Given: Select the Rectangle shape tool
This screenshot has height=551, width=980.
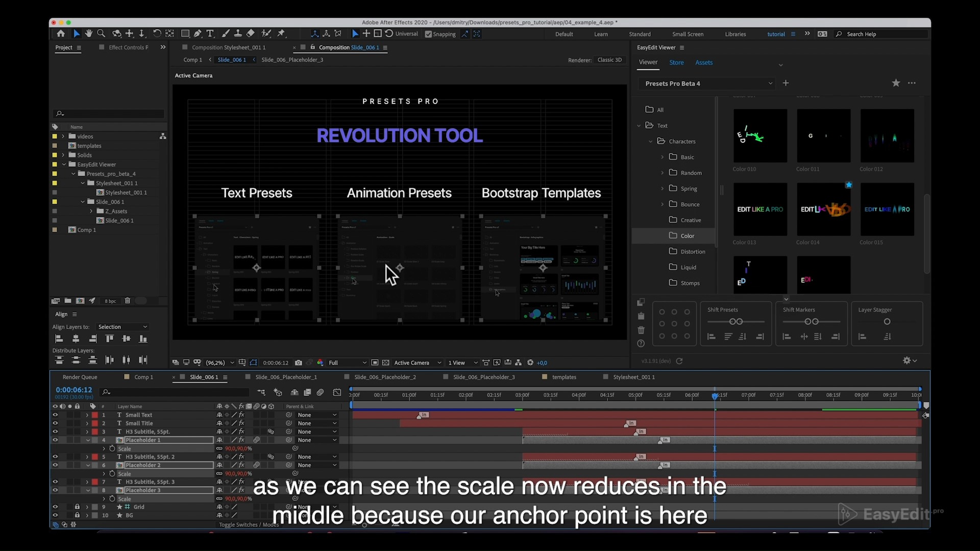Looking at the screenshot, I should [x=185, y=34].
